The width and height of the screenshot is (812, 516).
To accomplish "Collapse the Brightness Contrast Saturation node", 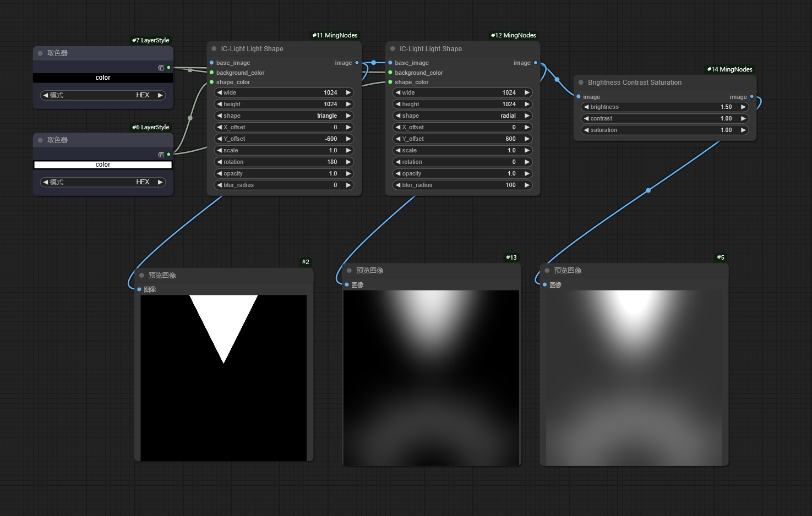I will 581,83.
